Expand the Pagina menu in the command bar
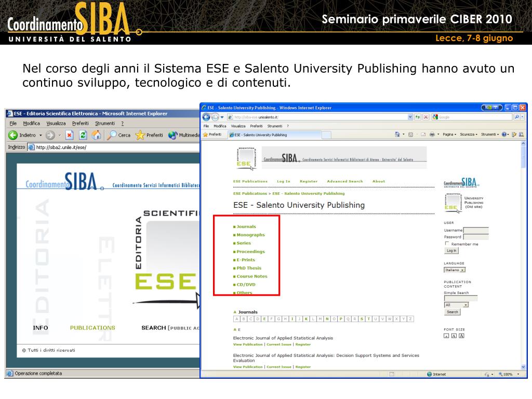 coord(449,135)
